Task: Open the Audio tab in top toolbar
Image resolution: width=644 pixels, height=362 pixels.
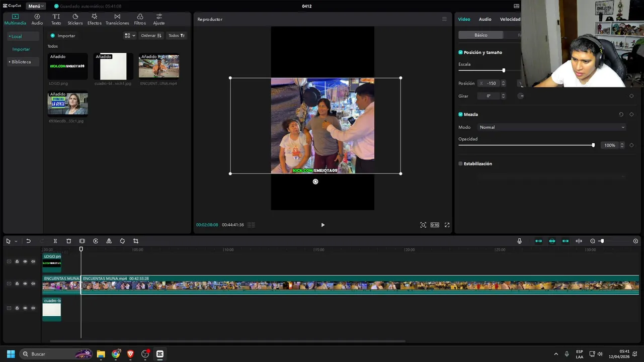Action: 37,19
